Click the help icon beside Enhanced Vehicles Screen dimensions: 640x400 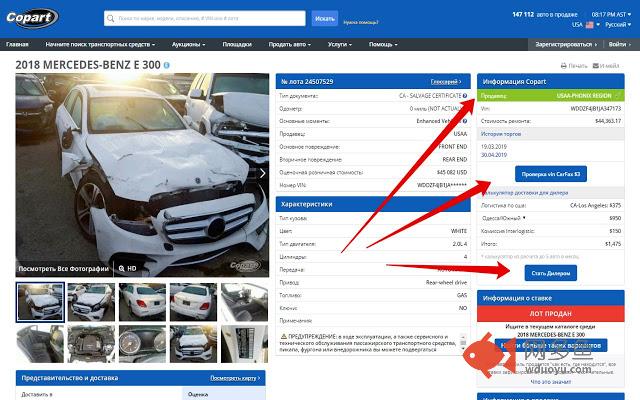tap(465, 121)
